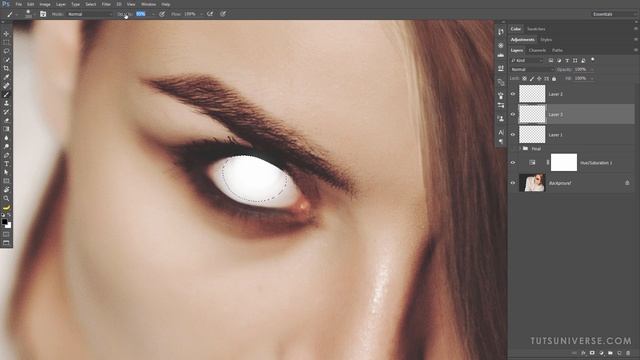Create new group folder icon

(610, 353)
